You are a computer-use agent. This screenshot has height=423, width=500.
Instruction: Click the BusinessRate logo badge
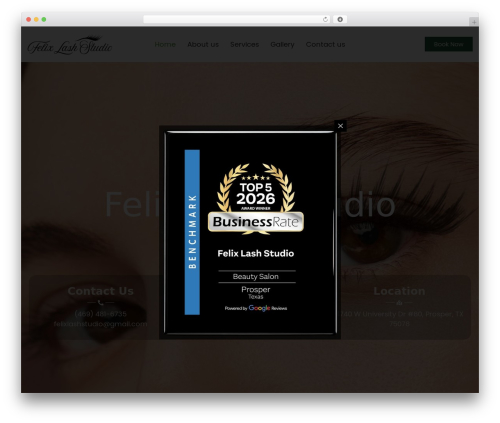click(256, 222)
